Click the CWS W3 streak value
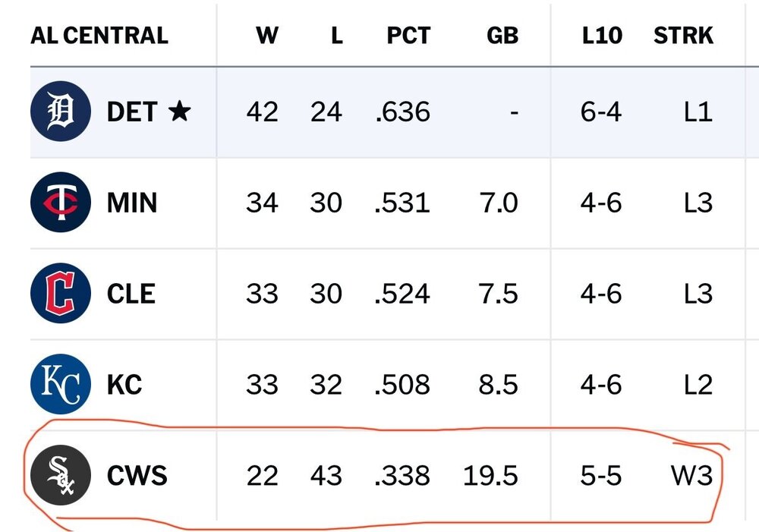Screen dimensions: 759x532 click(691, 476)
